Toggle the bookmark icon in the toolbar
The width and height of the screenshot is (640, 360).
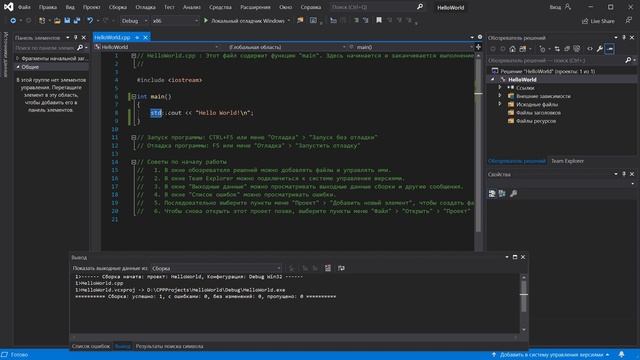379,20
